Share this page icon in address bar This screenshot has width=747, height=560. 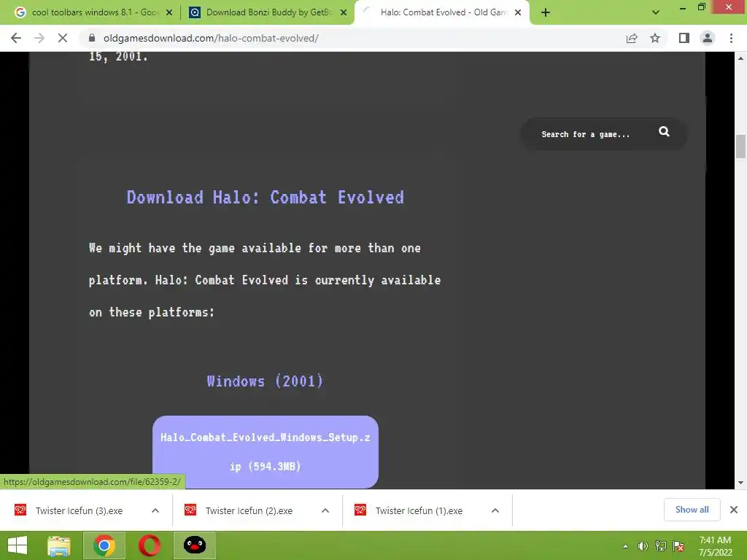pyautogui.click(x=632, y=38)
